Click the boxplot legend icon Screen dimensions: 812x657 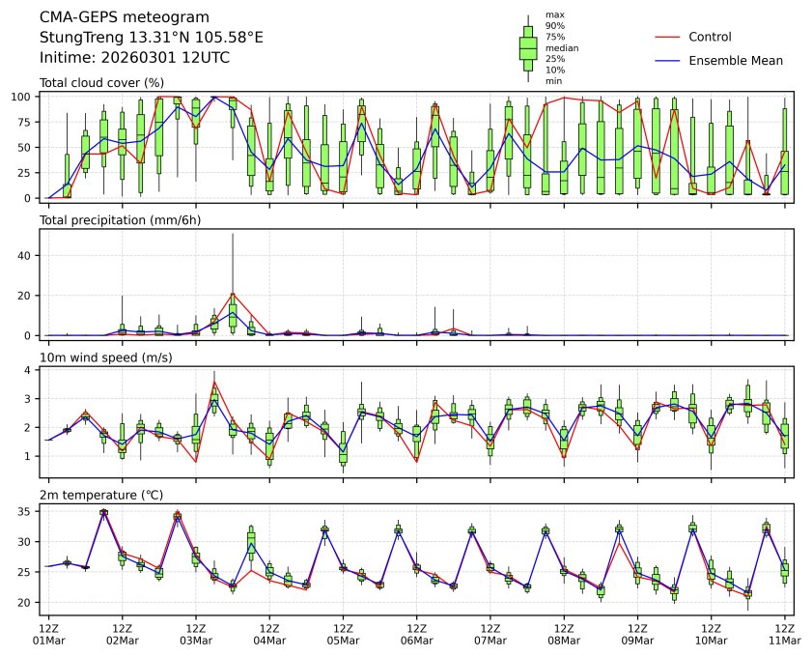[x=528, y=48]
